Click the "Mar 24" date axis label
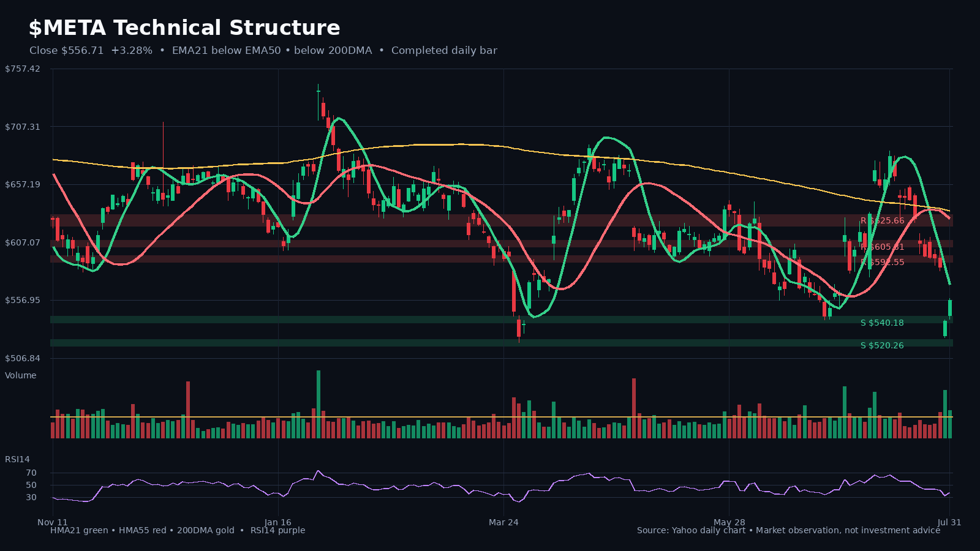The height and width of the screenshot is (551, 980). click(503, 522)
